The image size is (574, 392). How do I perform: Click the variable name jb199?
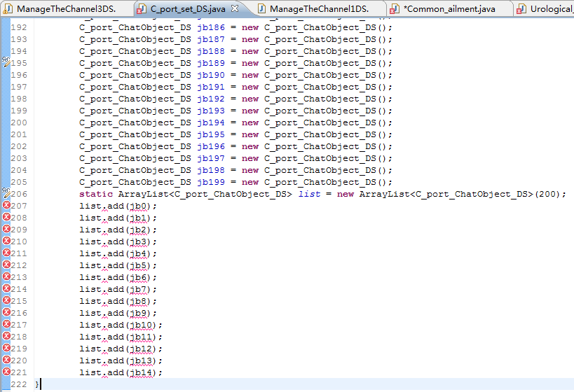(211, 182)
